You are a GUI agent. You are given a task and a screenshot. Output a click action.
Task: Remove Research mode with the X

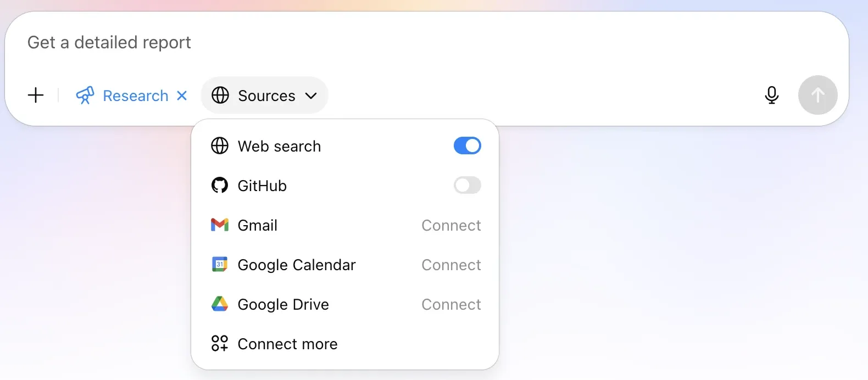182,96
